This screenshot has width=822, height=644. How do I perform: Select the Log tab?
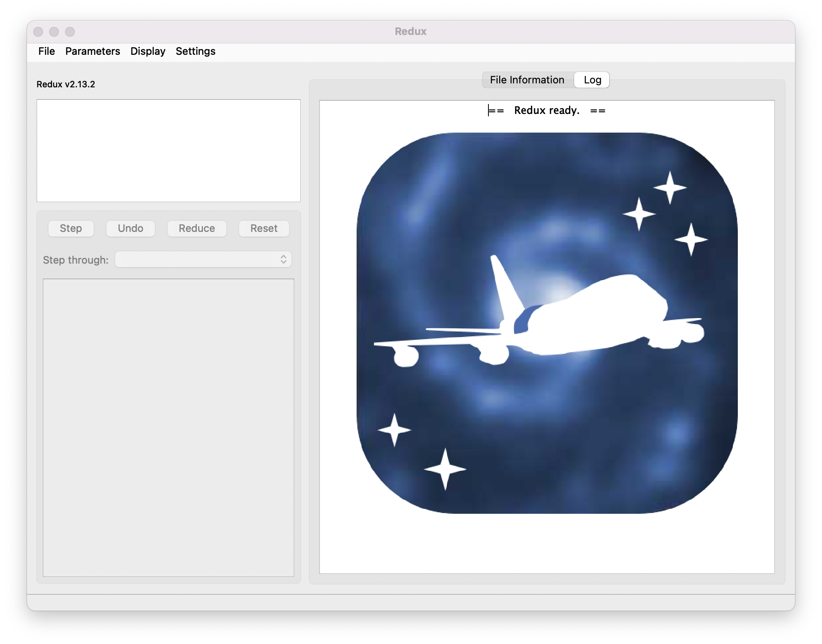591,80
